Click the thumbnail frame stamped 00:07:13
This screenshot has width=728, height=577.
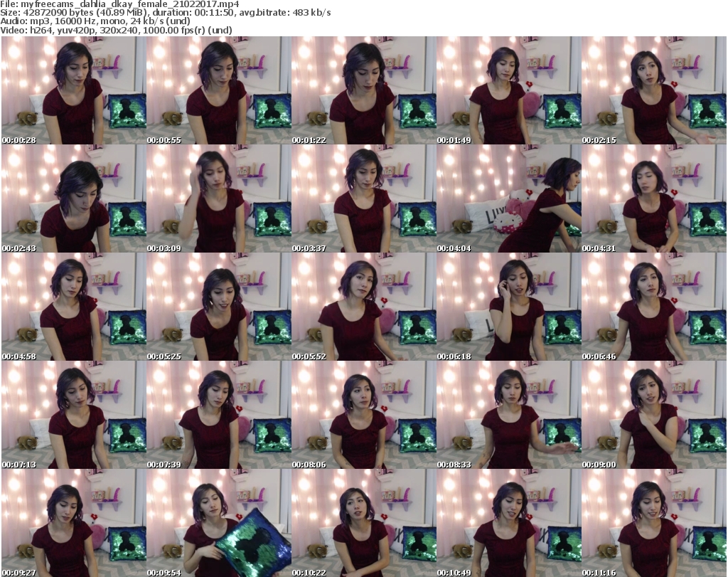click(x=74, y=415)
